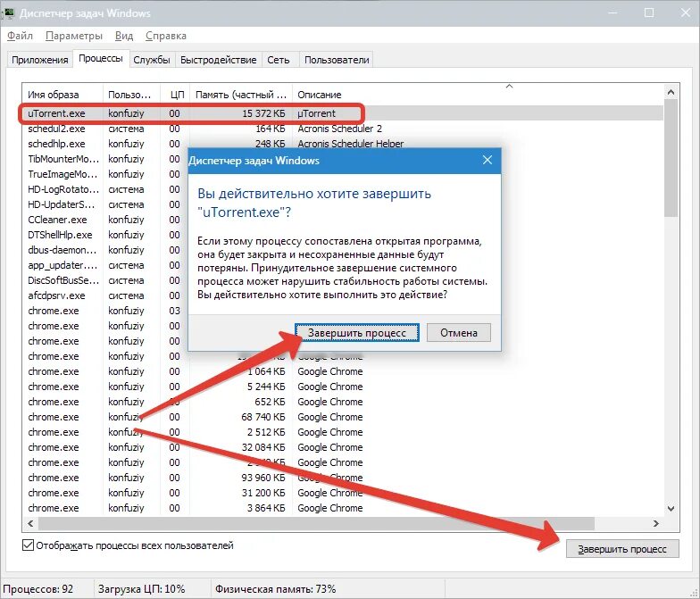
Task: Click the 15 372 КБ memory cell
Action: [x=263, y=113]
